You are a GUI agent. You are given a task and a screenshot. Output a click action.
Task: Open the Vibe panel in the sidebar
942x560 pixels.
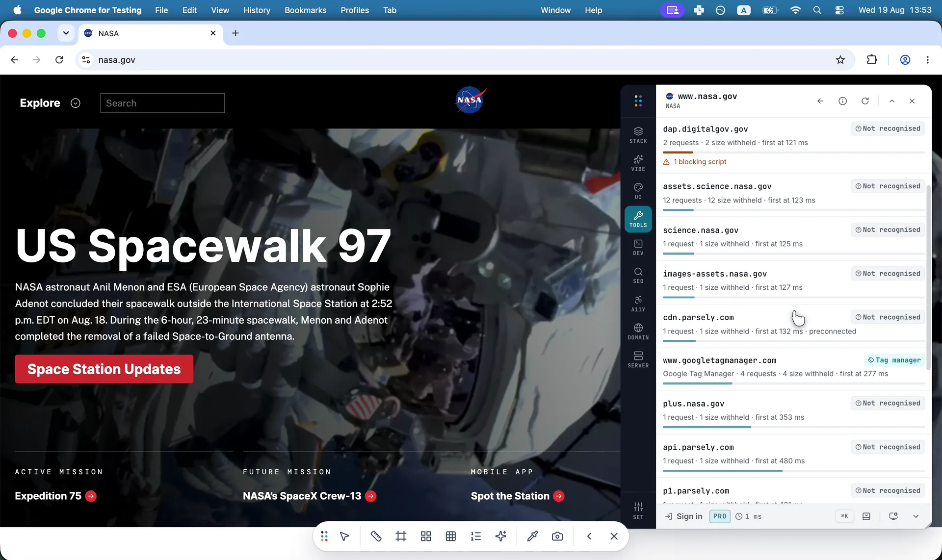point(638,163)
